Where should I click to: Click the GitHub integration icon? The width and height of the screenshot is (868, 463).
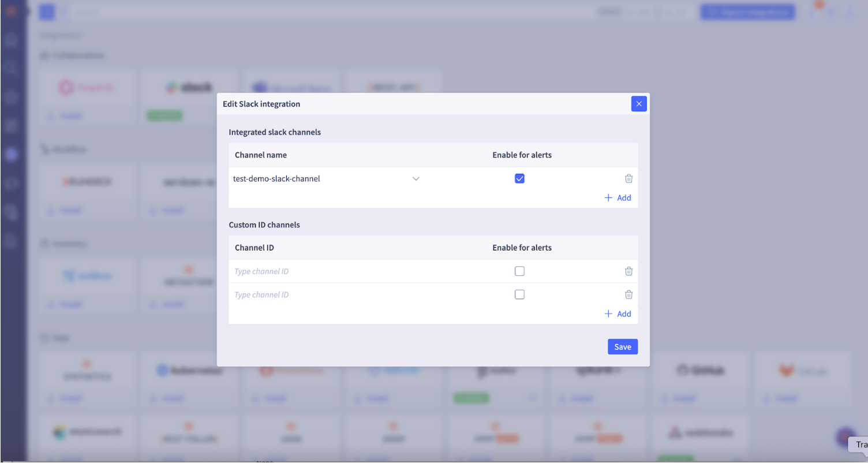(x=699, y=370)
